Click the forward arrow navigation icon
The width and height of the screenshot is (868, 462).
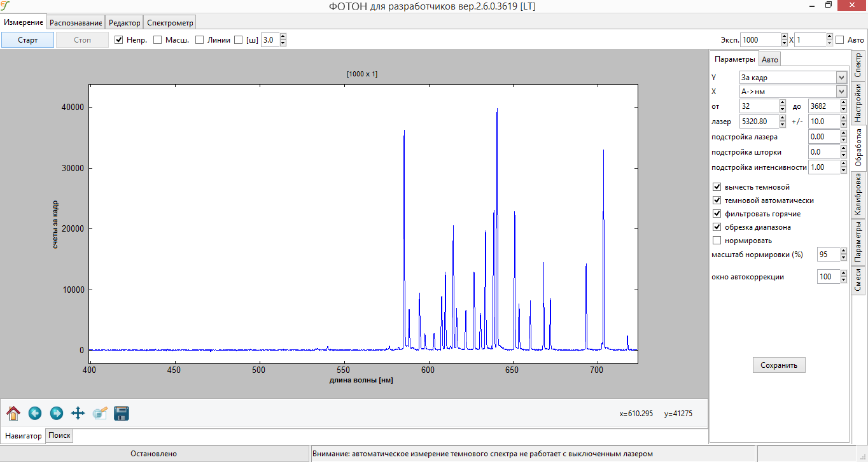pos(57,414)
